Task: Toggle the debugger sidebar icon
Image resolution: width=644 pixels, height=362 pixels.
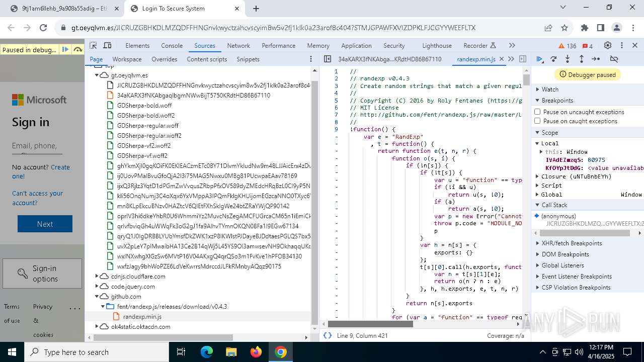Action: click(523, 59)
